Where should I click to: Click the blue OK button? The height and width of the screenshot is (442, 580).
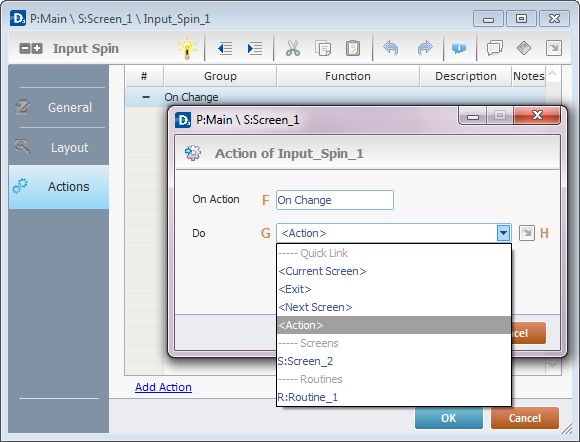pyautogui.click(x=449, y=418)
